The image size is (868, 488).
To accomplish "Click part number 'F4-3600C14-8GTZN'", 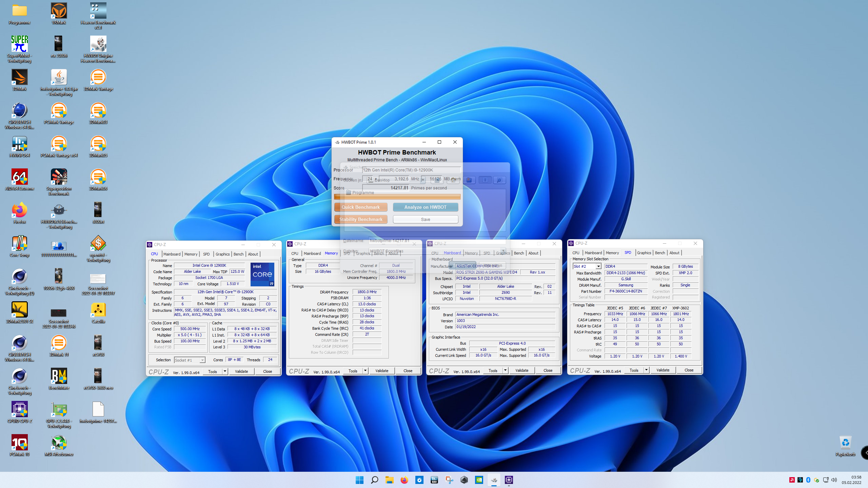I will pyautogui.click(x=626, y=291).
